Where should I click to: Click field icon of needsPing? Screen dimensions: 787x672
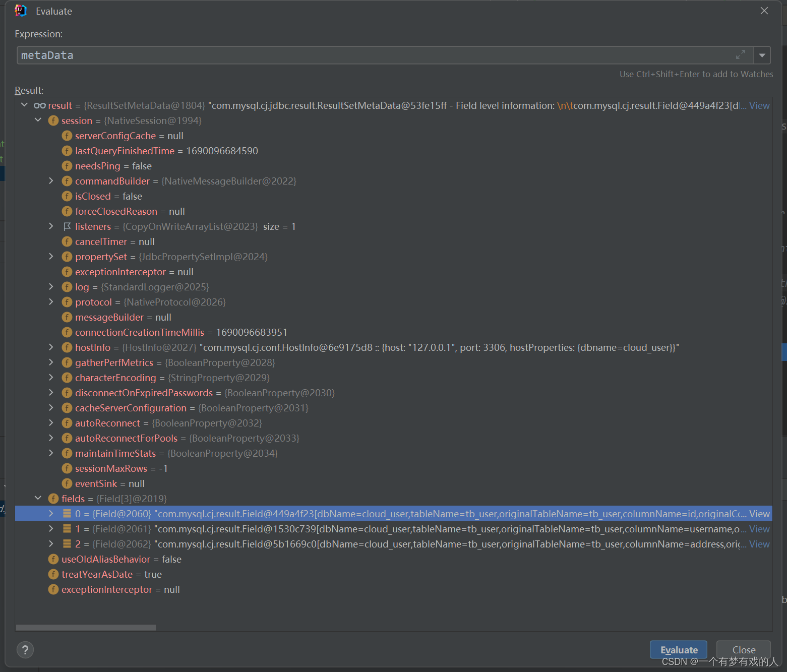coord(67,166)
